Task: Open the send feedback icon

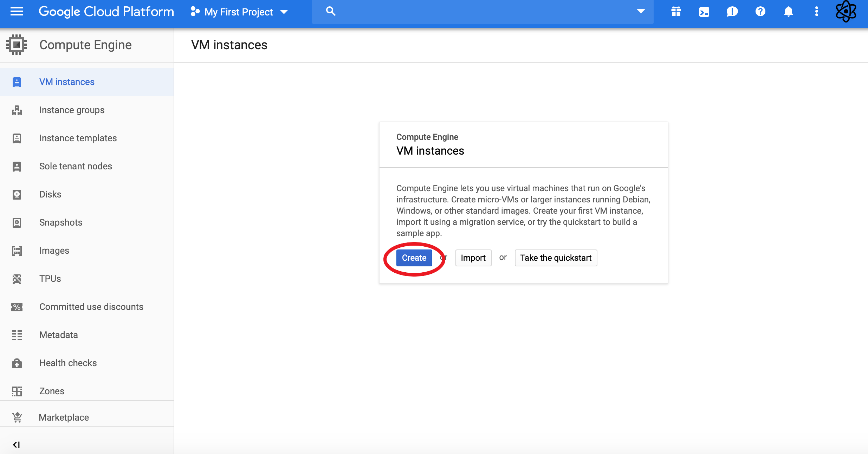Action: [x=732, y=12]
